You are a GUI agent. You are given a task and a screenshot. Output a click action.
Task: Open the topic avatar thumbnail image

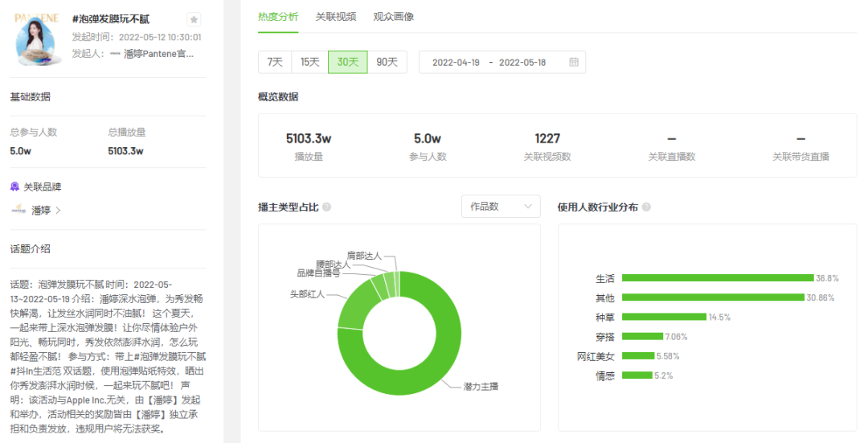(37, 39)
